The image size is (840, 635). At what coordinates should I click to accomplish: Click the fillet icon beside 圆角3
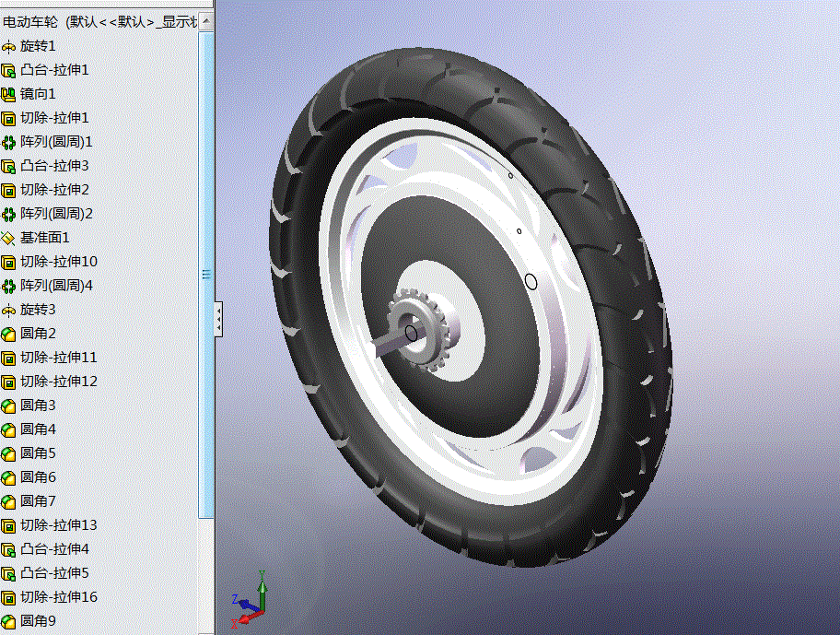(8, 406)
